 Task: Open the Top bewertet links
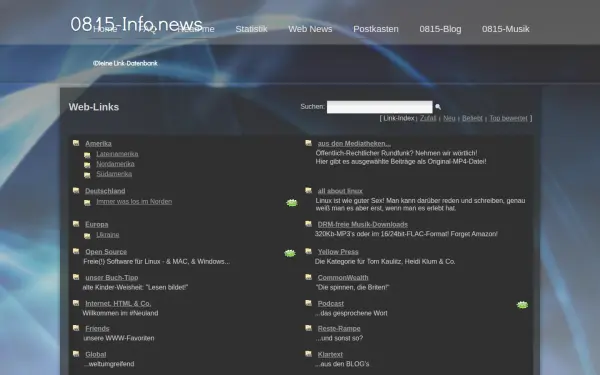click(509, 118)
